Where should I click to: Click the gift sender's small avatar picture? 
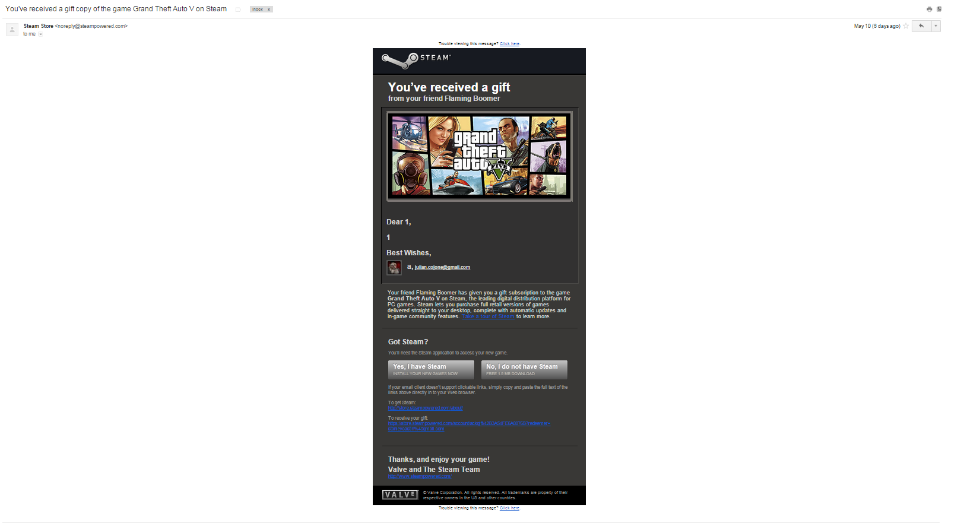394,268
